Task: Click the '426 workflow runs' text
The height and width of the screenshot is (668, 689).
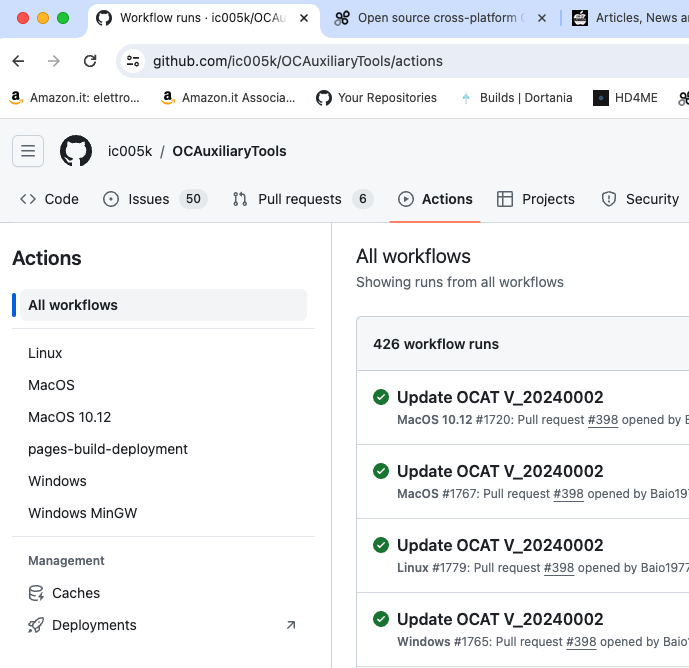Action: 436,344
